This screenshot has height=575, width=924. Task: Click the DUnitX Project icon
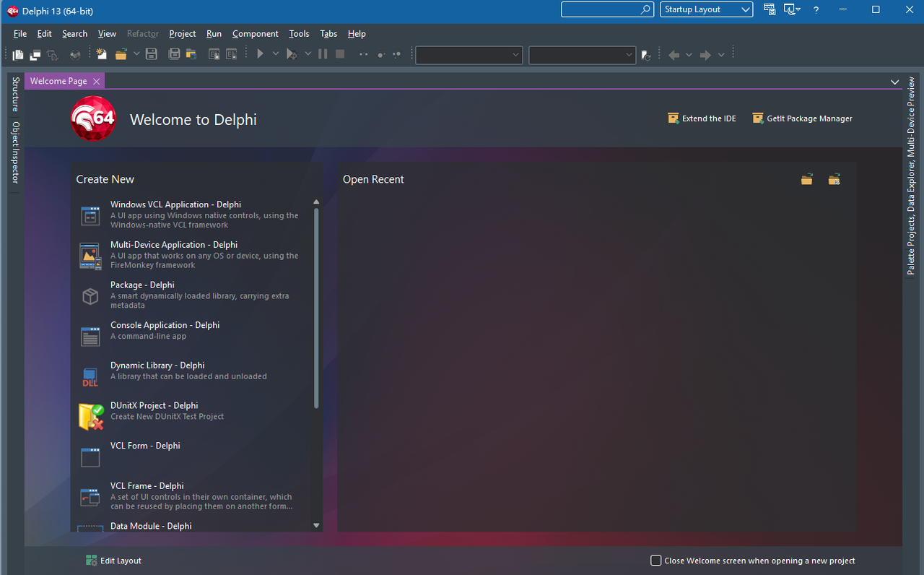tap(92, 417)
